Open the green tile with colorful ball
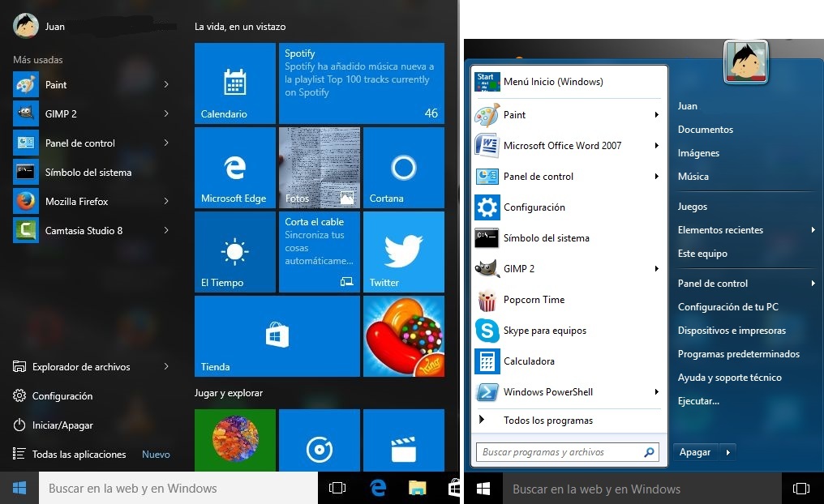 235,440
